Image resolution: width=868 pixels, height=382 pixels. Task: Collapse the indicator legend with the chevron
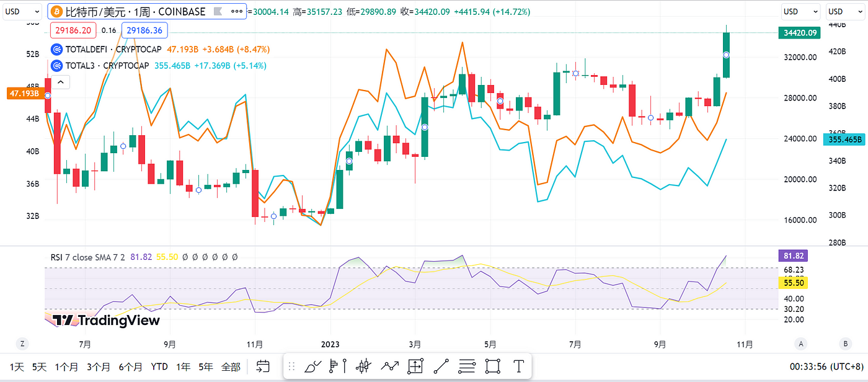[60, 82]
